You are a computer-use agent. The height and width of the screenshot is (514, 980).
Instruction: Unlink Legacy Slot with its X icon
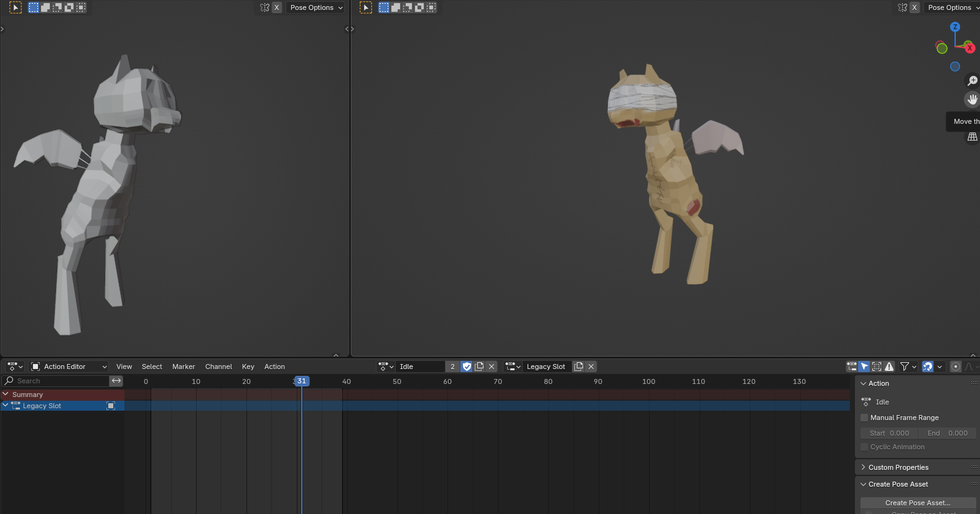[x=591, y=367]
